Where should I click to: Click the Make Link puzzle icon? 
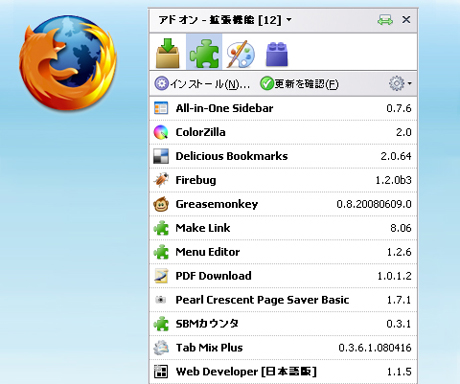click(x=161, y=228)
